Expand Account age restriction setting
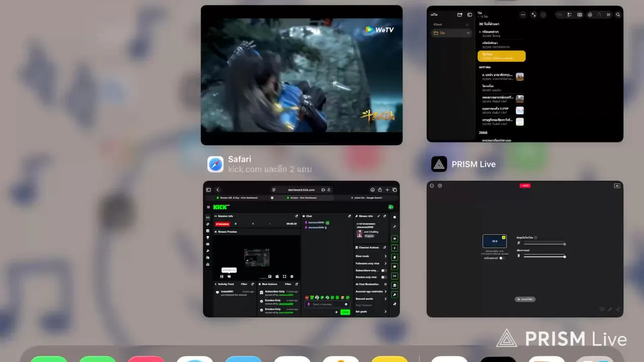The width and height of the screenshot is (644, 362). tap(371, 291)
